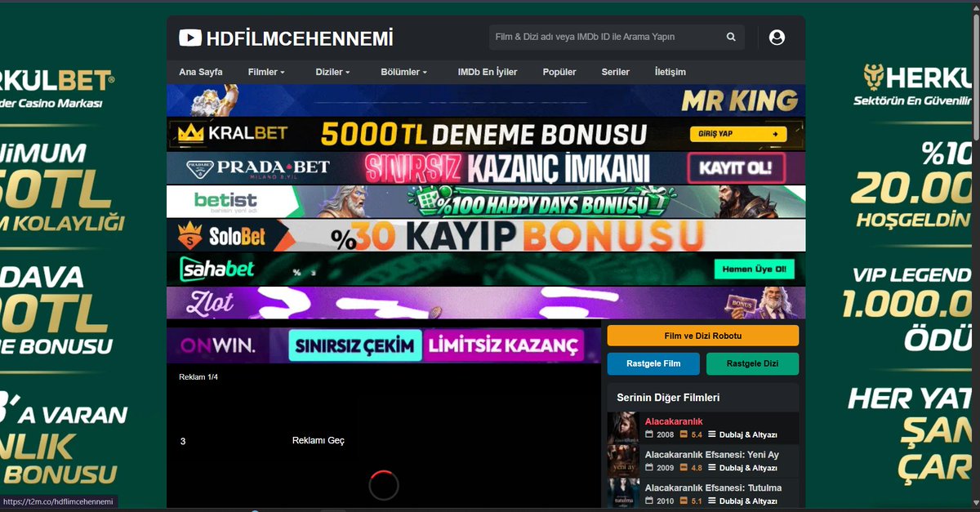Click the "Serinin Diğer Filmleri" heading
This screenshot has width=980, height=512.
coord(668,398)
